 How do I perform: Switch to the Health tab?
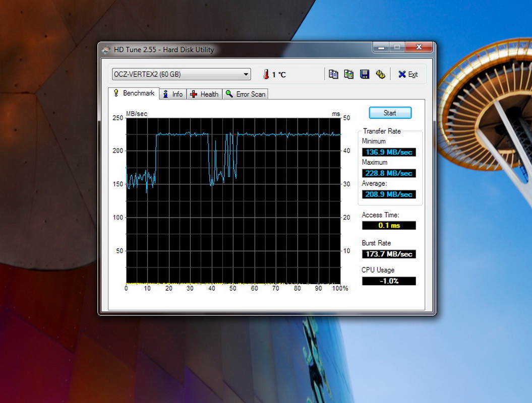tap(204, 94)
